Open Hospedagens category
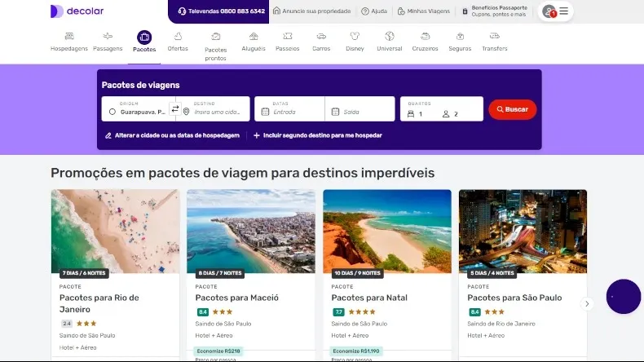The height and width of the screenshot is (362, 644). click(69, 42)
